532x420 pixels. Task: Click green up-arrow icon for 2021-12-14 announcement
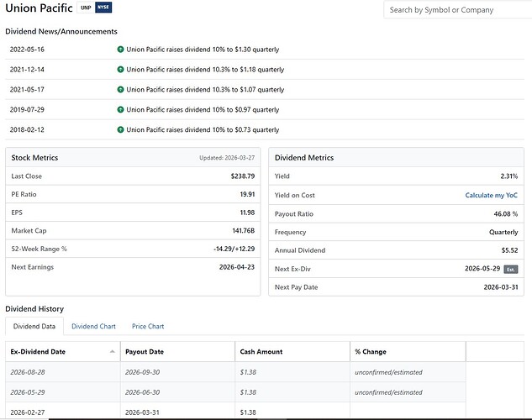click(120, 70)
